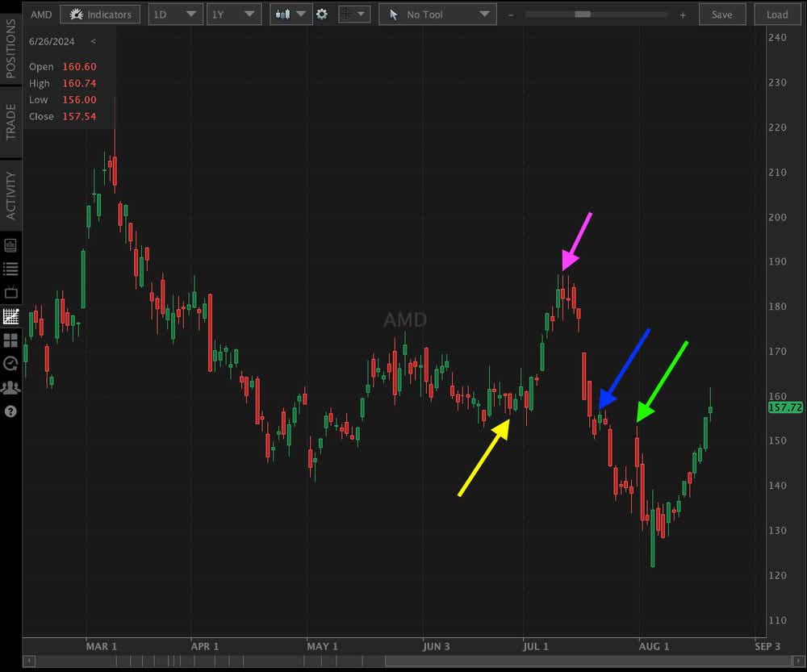The image size is (807, 672).
Task: Select the chart grid icon in sidebar
Action: [10, 316]
